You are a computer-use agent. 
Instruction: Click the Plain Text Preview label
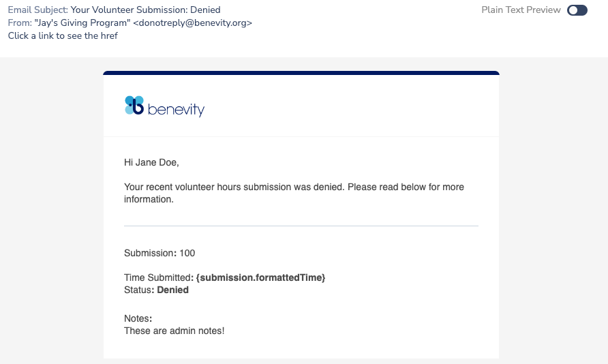521,10
